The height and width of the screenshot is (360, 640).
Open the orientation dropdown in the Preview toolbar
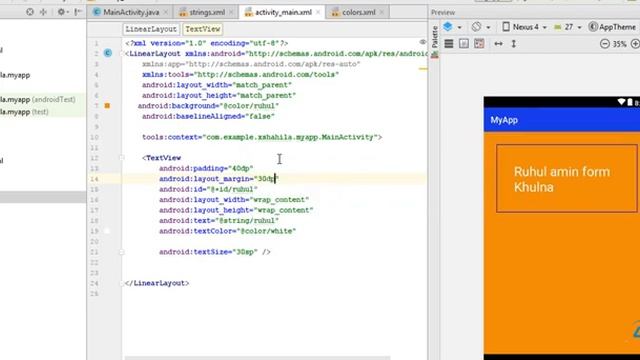(480, 27)
